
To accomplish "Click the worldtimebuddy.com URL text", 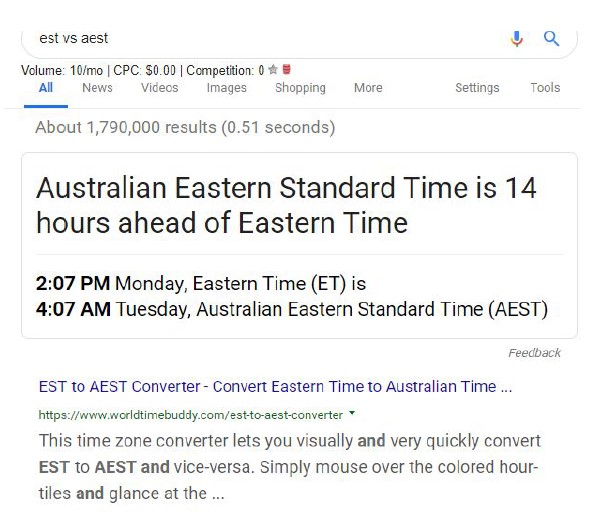I will [190, 415].
